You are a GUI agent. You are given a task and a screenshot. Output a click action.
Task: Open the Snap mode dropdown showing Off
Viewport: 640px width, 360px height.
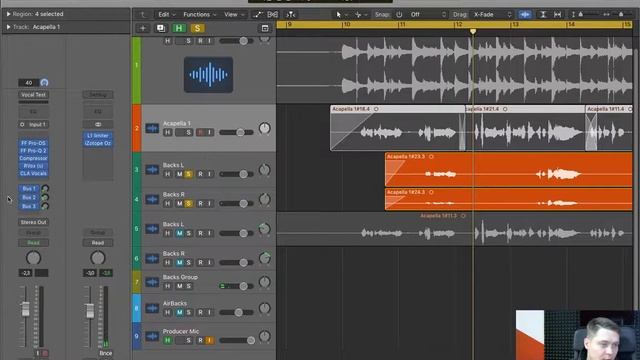click(427, 15)
